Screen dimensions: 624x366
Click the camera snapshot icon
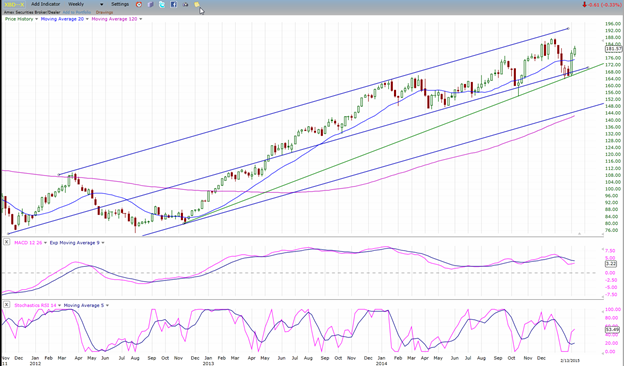[x=185, y=4]
